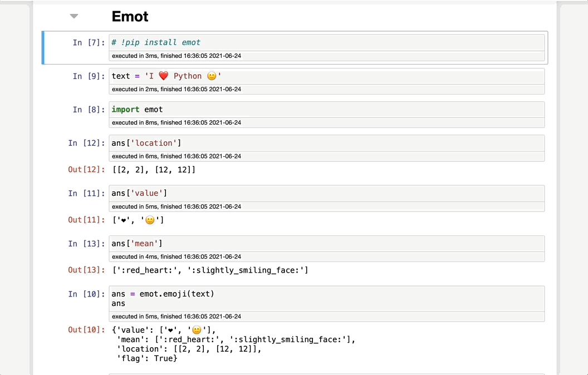Click inside the text assignment code cell

coord(326,76)
